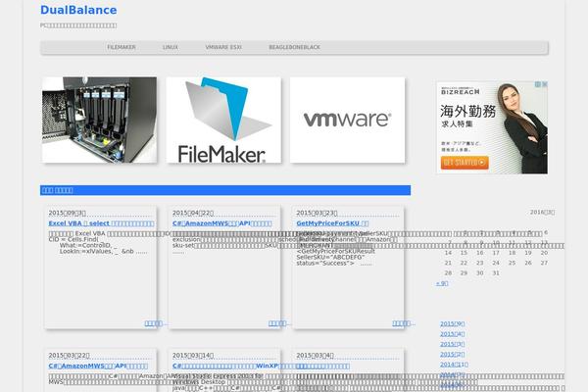The width and height of the screenshot is (588, 392).
Task: Click read-more link in Excel VBA card
Action: 156,322
